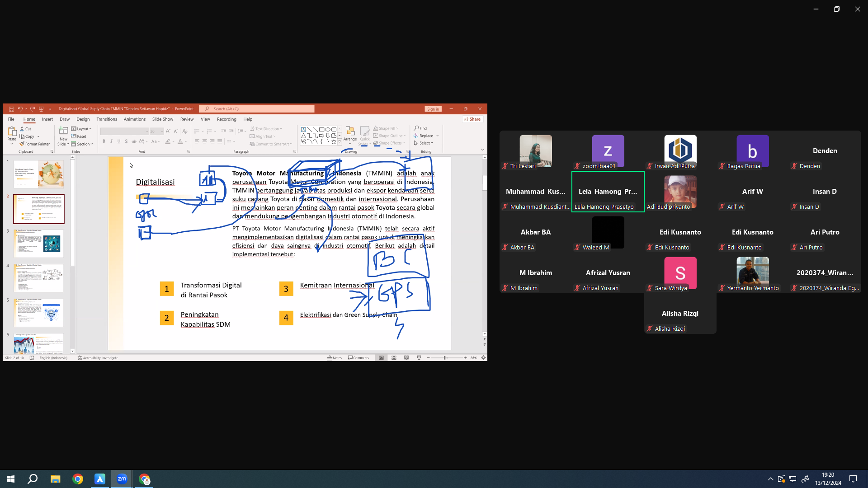
Task: Apply the font color swatch
Action: [180, 141]
